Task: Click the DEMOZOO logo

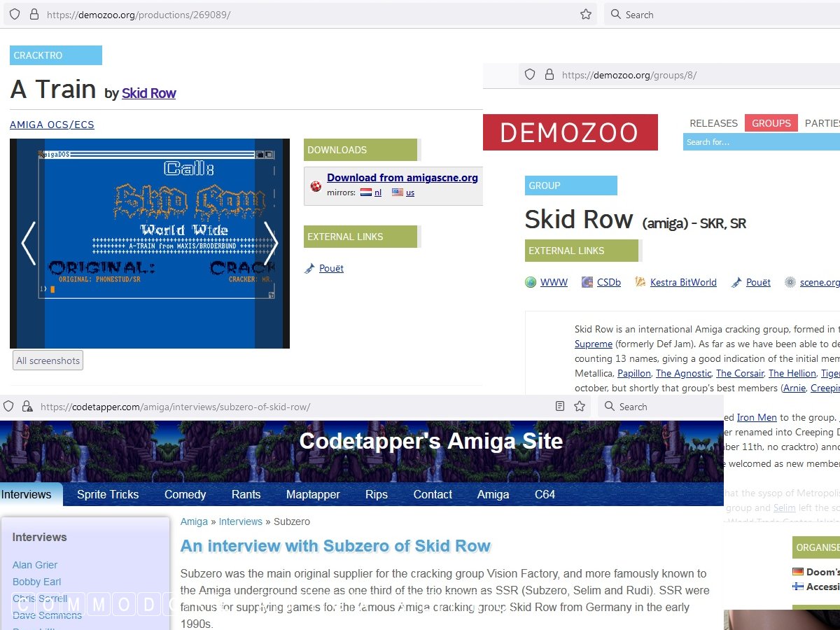Action: (570, 132)
